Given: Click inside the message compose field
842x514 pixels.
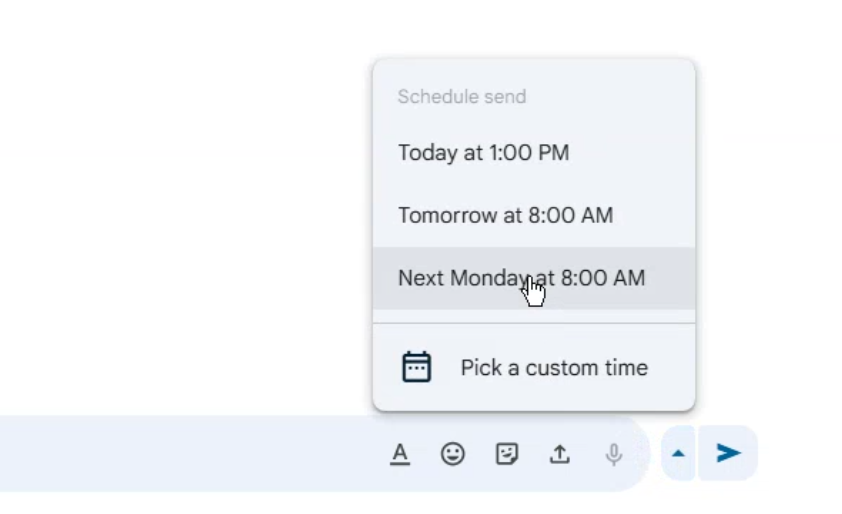Looking at the screenshot, I should 180,454.
